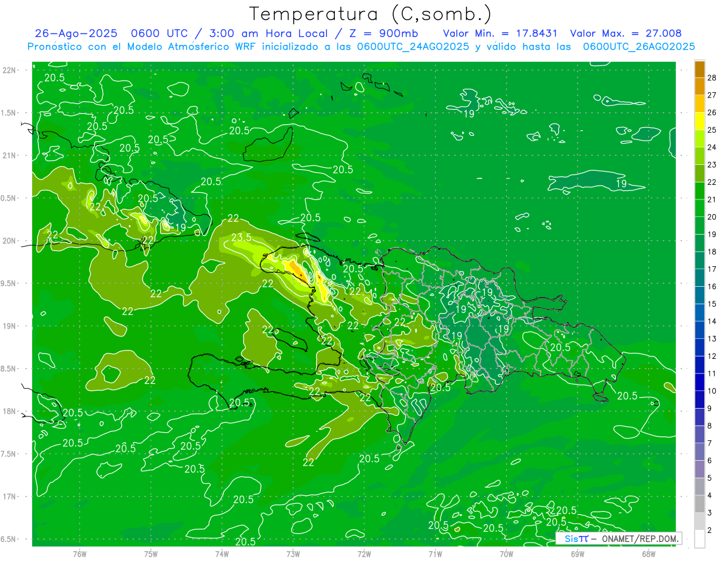Screen dimensions: 728x562
Task: Click the color bar label "2"
Action: pyautogui.click(x=710, y=530)
